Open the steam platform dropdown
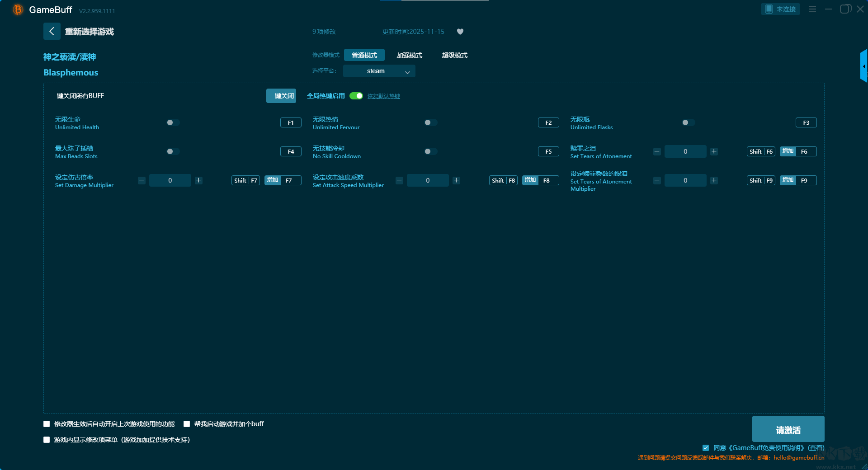 379,71
